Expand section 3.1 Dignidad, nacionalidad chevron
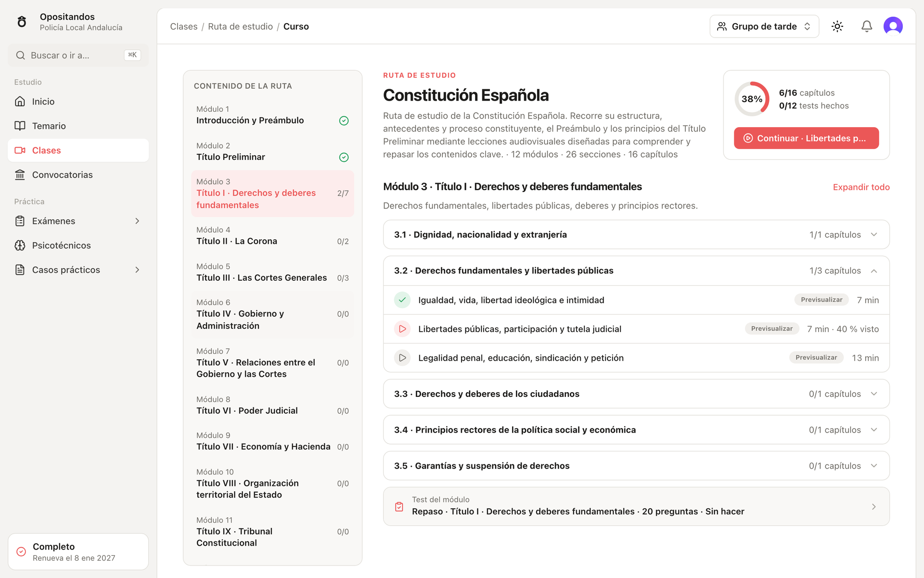924x578 pixels. point(874,235)
